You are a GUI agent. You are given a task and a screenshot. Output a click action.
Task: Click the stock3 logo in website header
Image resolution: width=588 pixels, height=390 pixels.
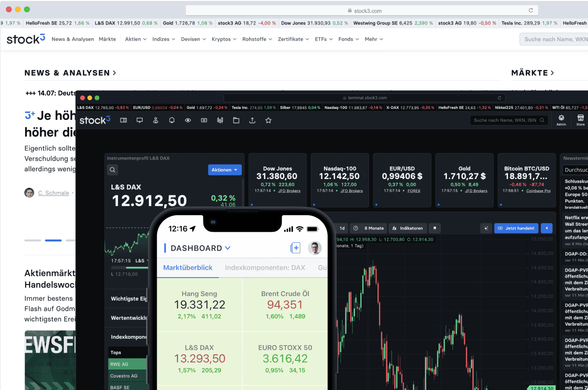click(26, 39)
